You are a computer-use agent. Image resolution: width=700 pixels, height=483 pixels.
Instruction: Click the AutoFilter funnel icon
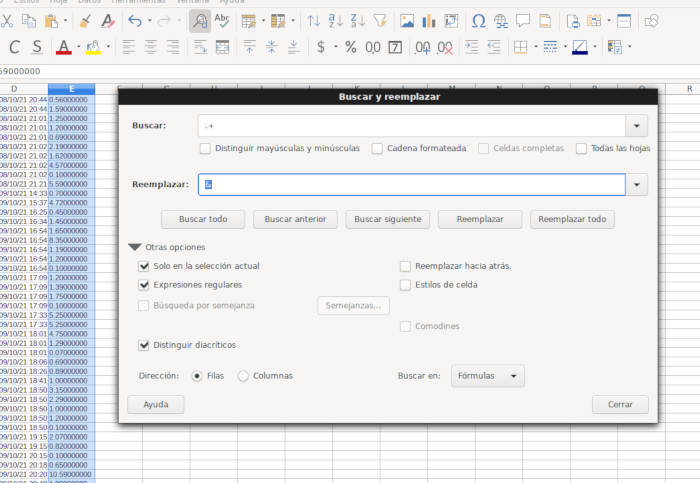coord(380,21)
